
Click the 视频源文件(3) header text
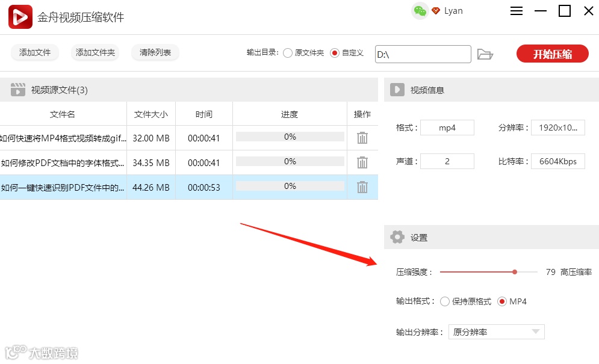[59, 90]
